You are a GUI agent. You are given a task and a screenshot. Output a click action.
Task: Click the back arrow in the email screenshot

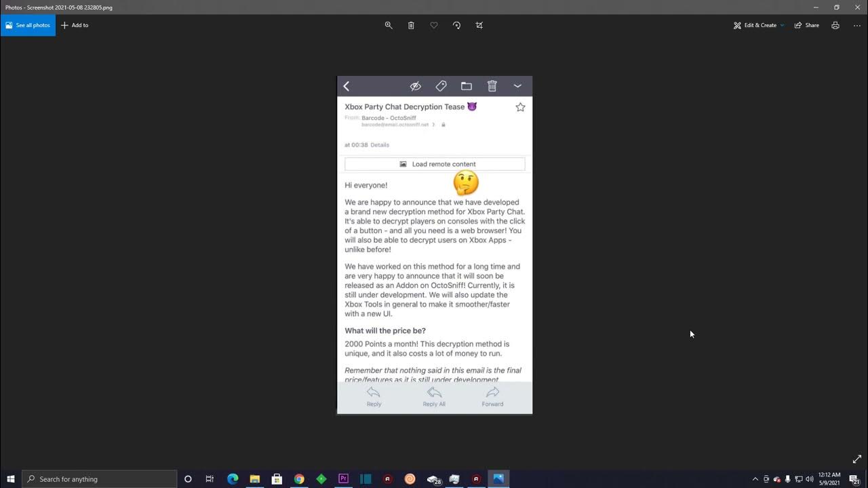click(347, 86)
